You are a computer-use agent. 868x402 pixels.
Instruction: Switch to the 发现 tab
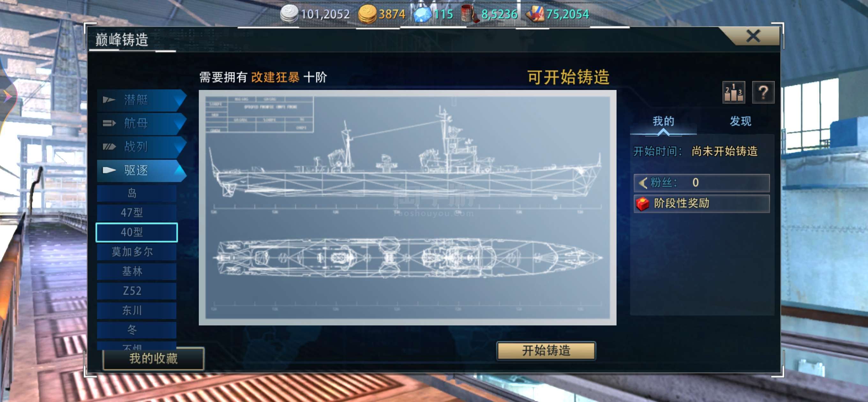pos(740,121)
